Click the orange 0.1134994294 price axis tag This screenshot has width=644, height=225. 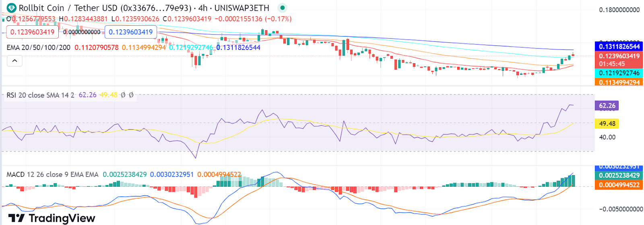(x=619, y=82)
